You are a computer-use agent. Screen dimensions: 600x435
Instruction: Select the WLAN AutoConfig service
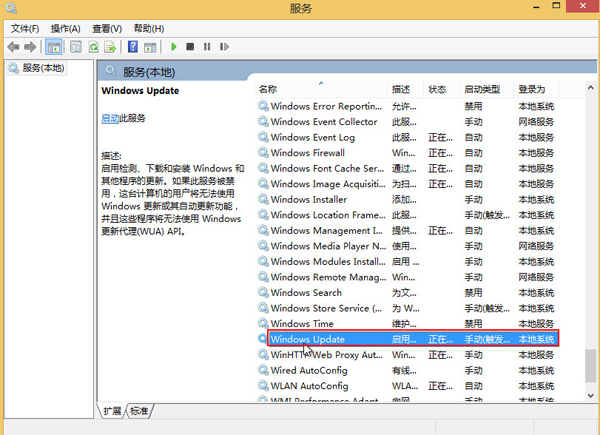(x=408, y=386)
